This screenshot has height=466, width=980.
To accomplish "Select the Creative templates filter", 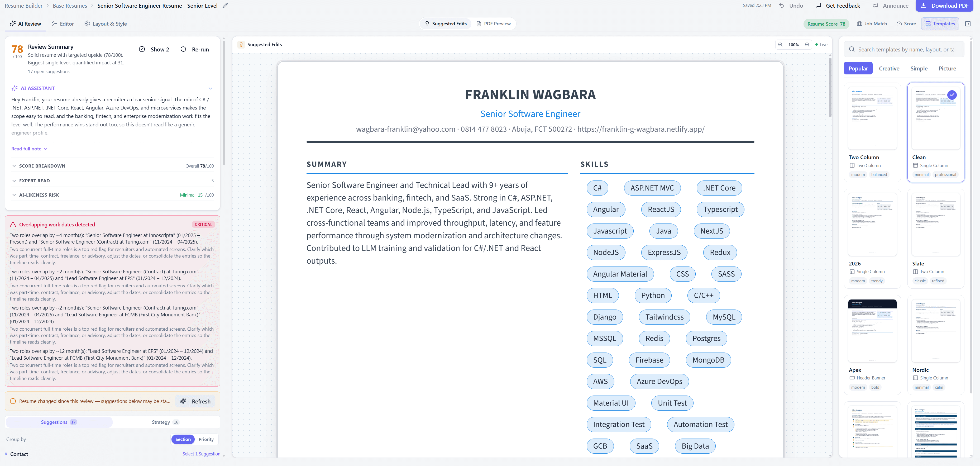I will [x=889, y=68].
